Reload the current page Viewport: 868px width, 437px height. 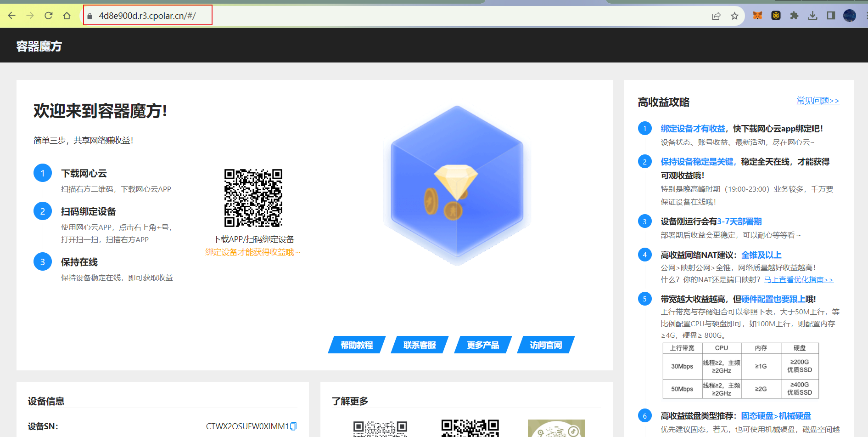click(x=49, y=16)
